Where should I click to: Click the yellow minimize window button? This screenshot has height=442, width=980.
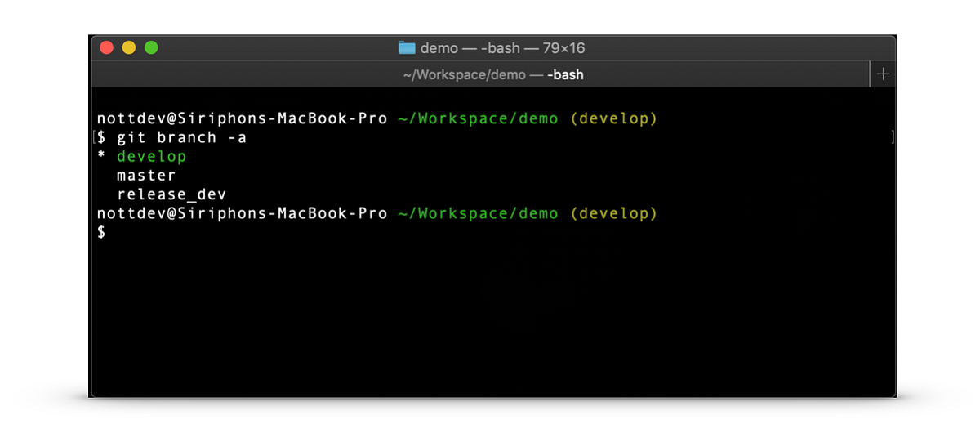[x=128, y=47]
